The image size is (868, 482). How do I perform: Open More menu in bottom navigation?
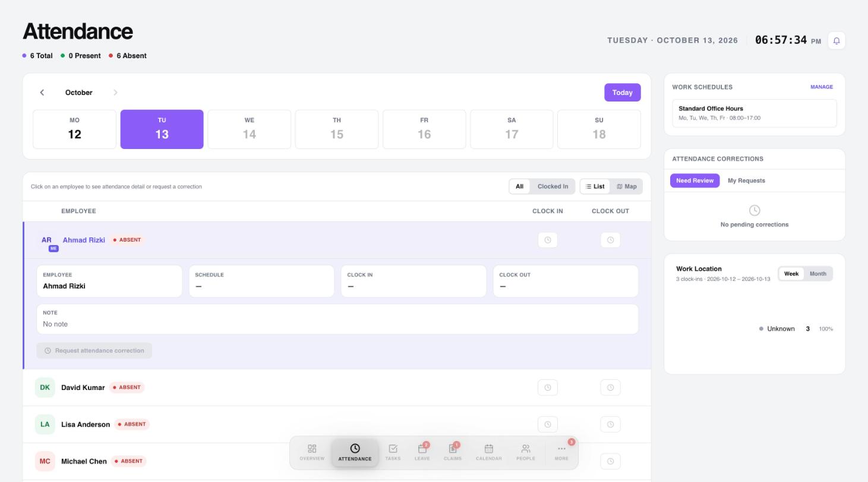[x=561, y=452]
